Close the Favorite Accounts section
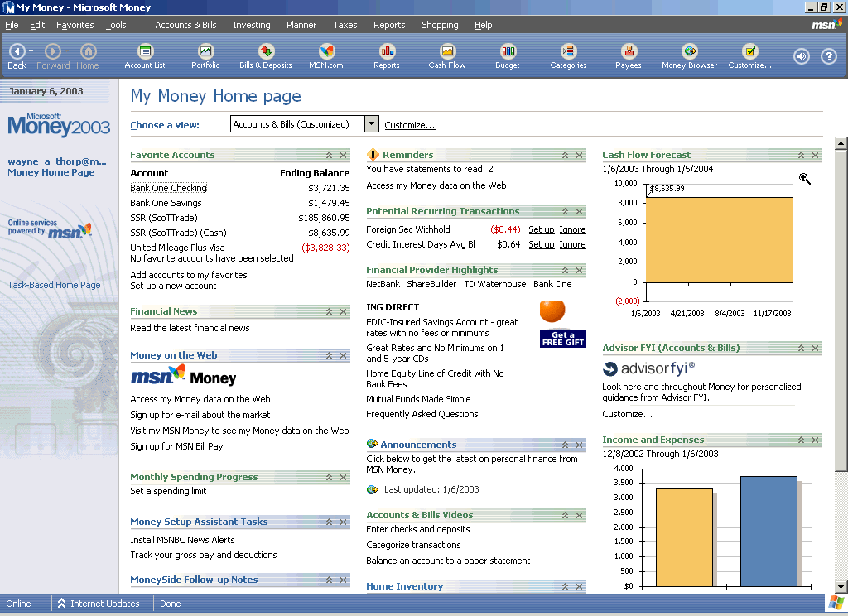 click(x=343, y=156)
